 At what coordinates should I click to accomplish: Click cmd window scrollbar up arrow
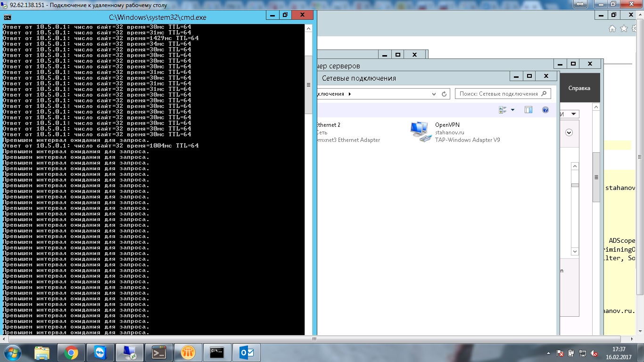coord(308,29)
